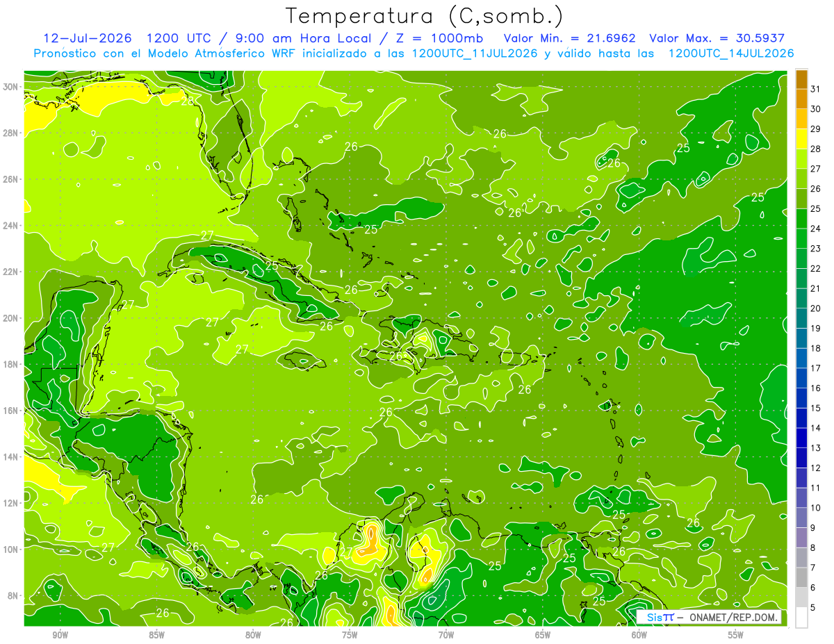Select '1200UTC_11JUL2026' initialization time
Screen dimensions: 834x644
click(x=475, y=53)
